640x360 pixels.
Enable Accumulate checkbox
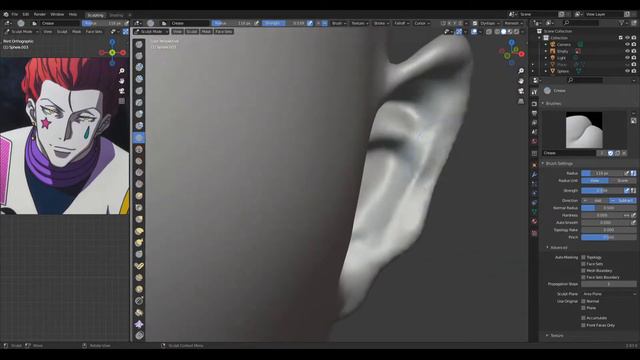pos(583,318)
